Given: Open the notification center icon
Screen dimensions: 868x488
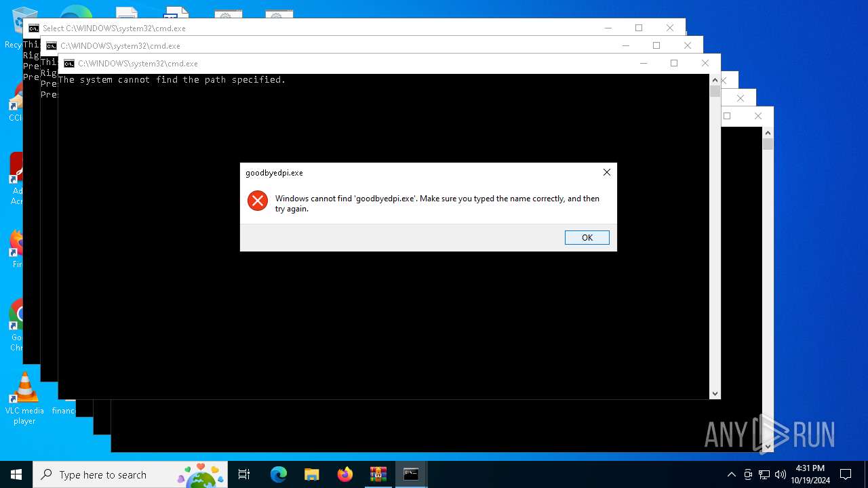Looking at the screenshot, I should (846, 474).
